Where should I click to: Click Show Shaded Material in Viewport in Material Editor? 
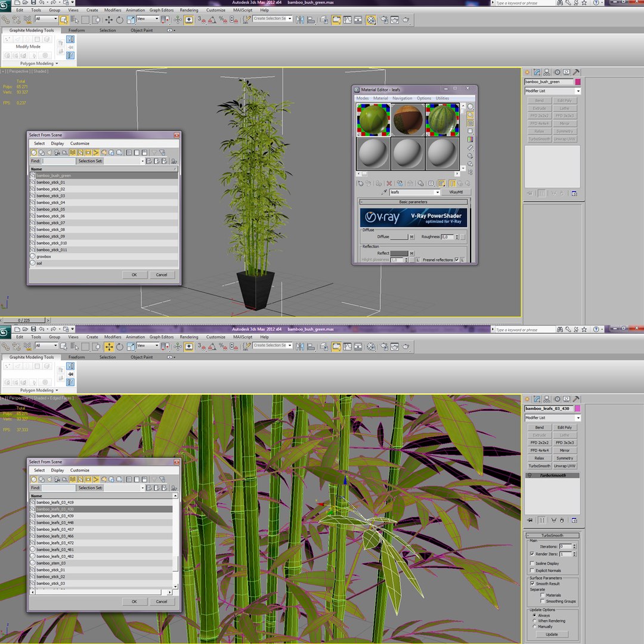[441, 183]
